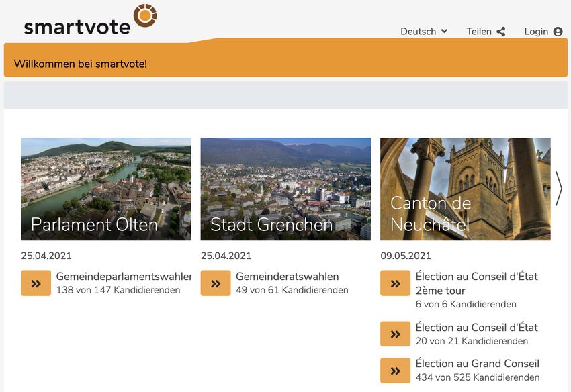571x392 pixels.
Task: Follow the Gemeinderatswahlen link
Action: click(x=287, y=277)
